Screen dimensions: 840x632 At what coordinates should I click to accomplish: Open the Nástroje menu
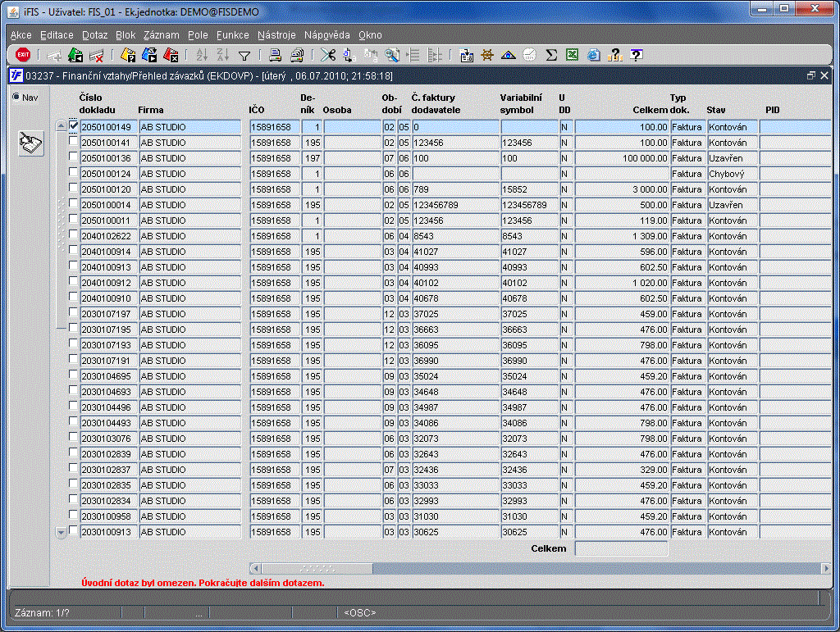pos(276,35)
